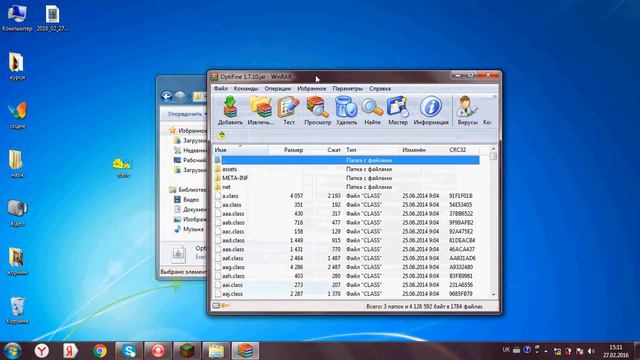Click the volume icon in system tray
The width and height of the screenshot is (640, 360).
point(591,351)
